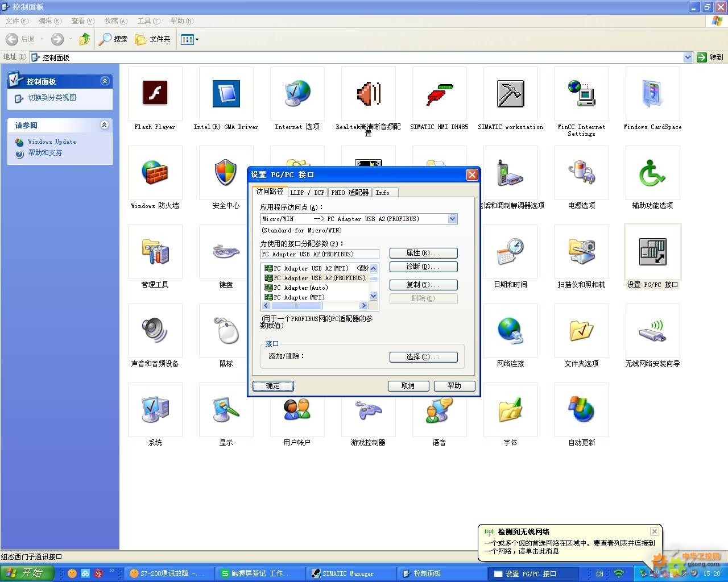Open 安全中心 shield icon
The width and height of the screenshot is (728, 582).
[x=226, y=173]
